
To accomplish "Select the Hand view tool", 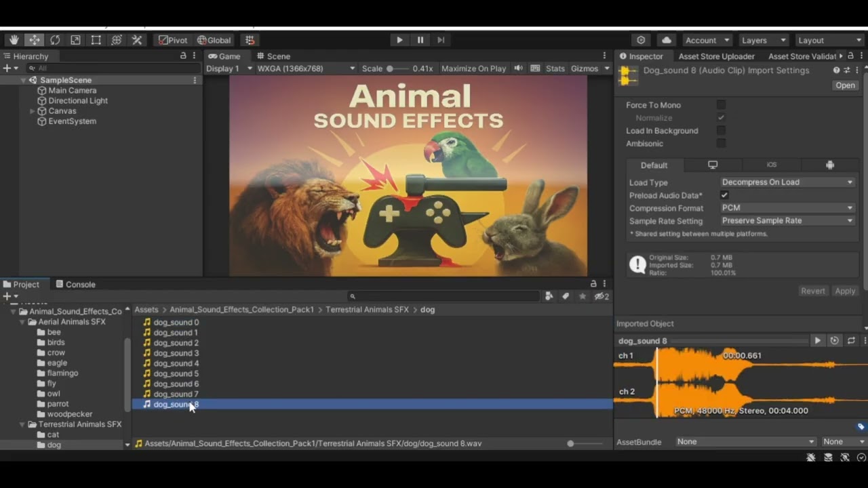I will 14,40.
